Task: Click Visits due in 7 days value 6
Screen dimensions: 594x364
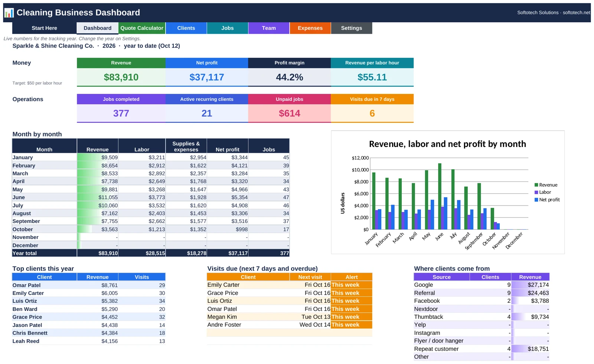Action: tap(372, 113)
